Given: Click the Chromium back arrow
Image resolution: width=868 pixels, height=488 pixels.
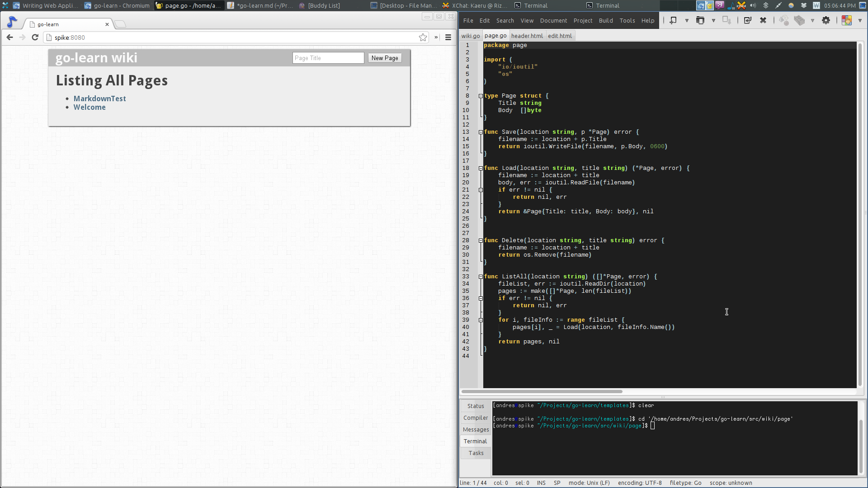Looking at the screenshot, I should [x=10, y=38].
